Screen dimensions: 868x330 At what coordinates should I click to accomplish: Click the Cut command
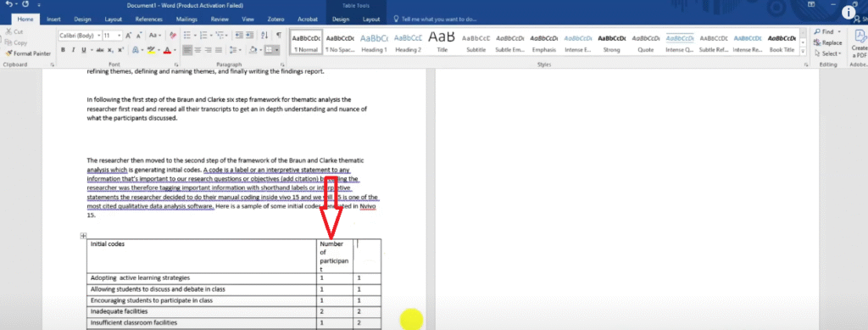(14, 32)
